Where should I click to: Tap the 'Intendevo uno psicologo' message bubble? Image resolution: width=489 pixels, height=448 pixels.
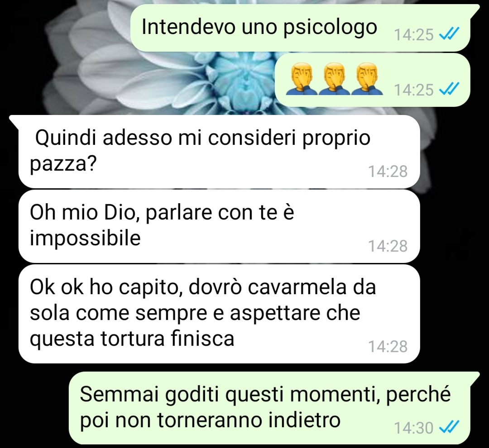[300, 28]
